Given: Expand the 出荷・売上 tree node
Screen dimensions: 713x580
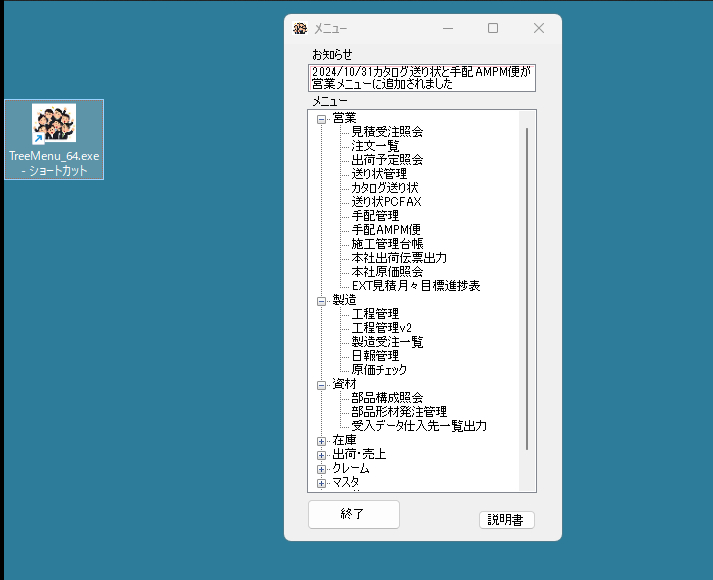Looking at the screenshot, I should pos(322,454).
